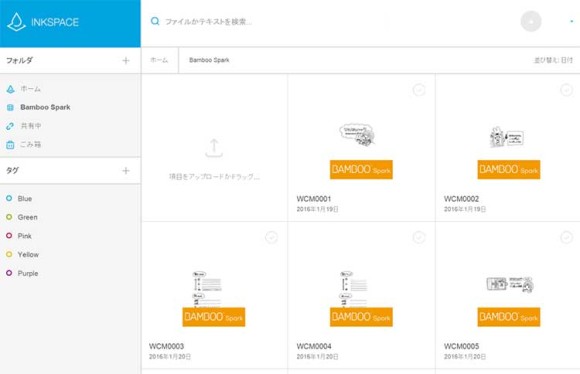This screenshot has width=580, height=374.
Task: Open the user avatar circle
Action: pos(531,21)
